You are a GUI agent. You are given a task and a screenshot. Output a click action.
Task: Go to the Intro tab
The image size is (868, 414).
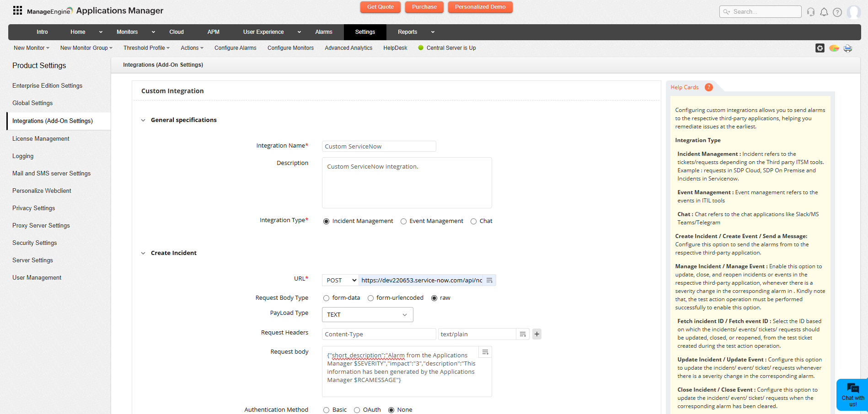42,32
